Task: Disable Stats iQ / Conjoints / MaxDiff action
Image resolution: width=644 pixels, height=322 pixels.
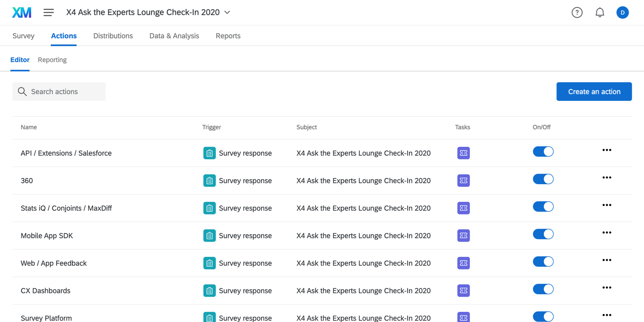Action: click(x=543, y=206)
